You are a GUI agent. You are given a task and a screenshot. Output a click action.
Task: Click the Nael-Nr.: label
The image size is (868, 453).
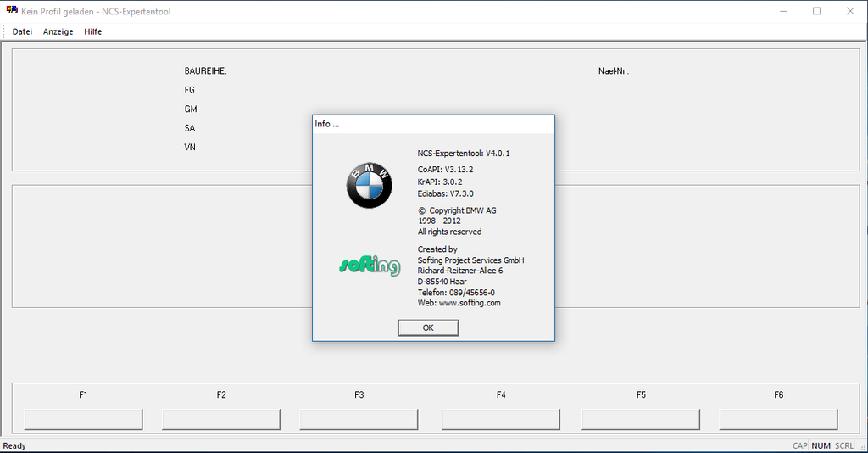pos(614,71)
